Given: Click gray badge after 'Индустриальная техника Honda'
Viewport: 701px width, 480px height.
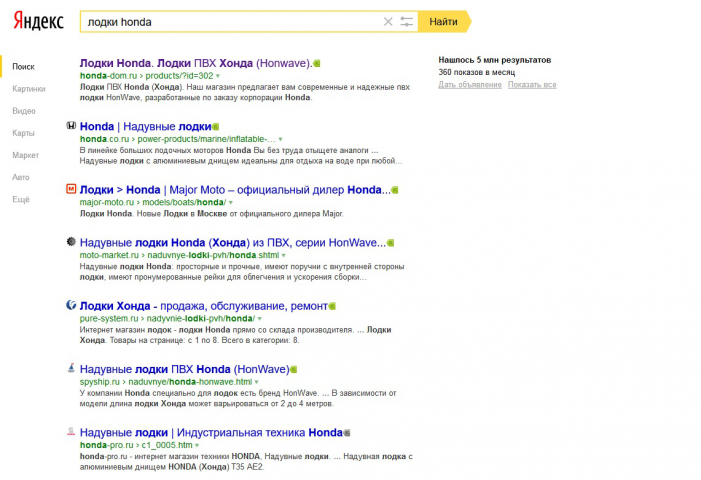Looking at the screenshot, I should coord(347,433).
